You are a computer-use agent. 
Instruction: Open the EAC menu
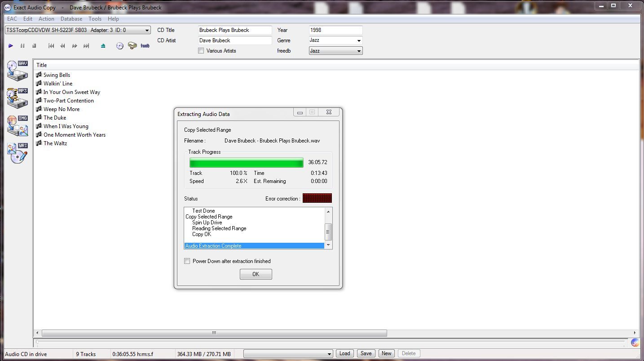coord(12,19)
